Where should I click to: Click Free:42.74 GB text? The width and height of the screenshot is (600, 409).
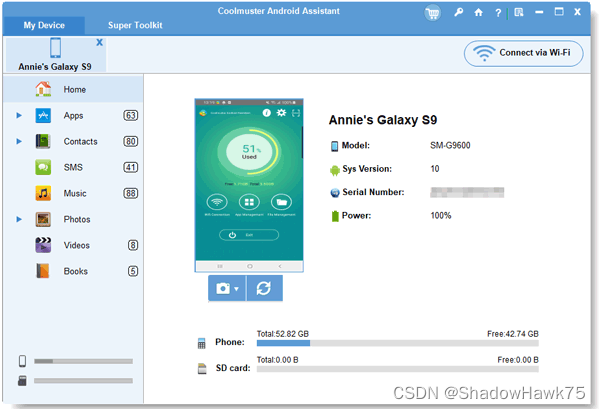coord(513,334)
